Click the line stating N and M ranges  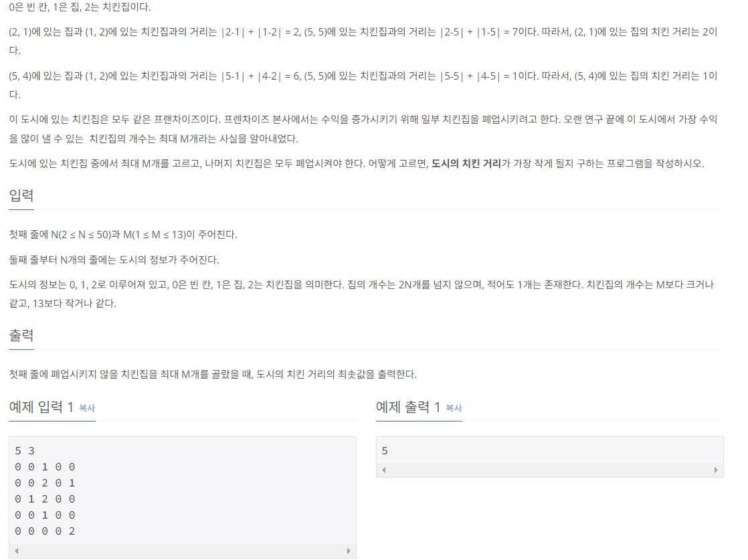(x=123, y=235)
